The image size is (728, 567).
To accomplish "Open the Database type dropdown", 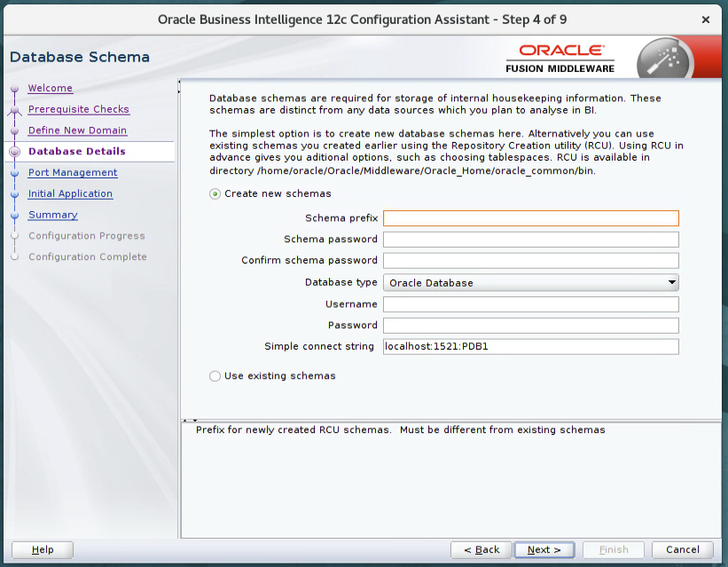I will coord(530,282).
